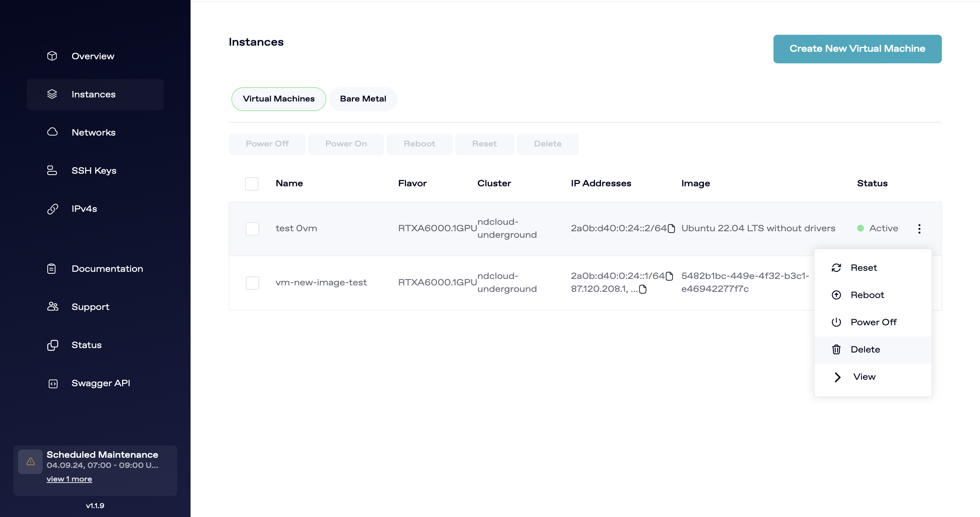
Task: Select Power Off in the context menu
Action: coord(873,322)
